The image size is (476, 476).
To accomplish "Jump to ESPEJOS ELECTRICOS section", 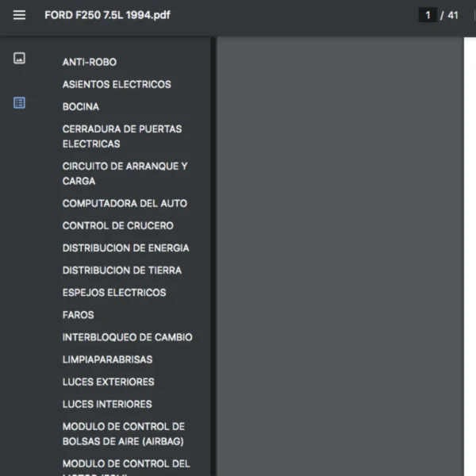I will click(114, 292).
